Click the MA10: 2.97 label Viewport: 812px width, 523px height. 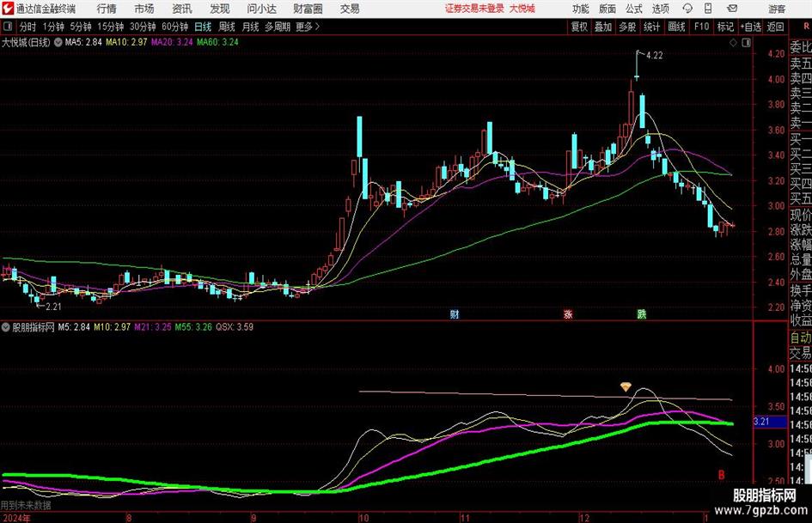coord(126,42)
